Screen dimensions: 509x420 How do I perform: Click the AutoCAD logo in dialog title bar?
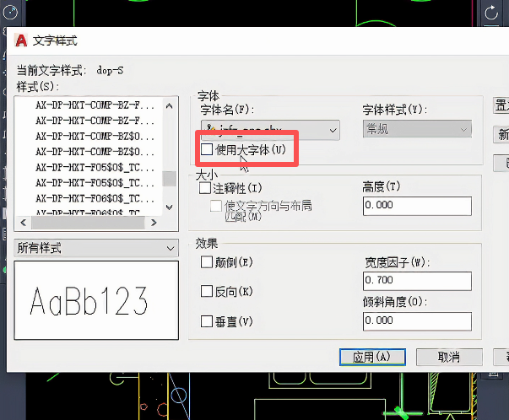coord(21,40)
